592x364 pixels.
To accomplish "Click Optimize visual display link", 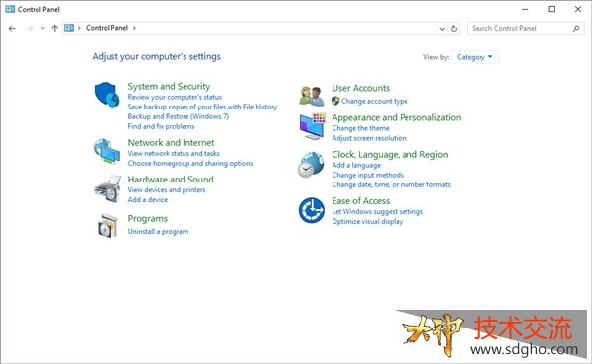I will [x=367, y=221].
